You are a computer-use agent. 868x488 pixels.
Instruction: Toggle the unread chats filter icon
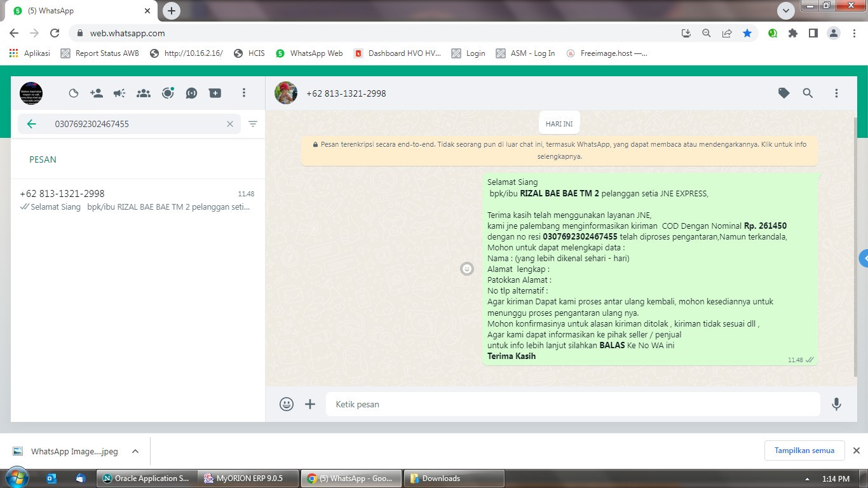point(253,124)
